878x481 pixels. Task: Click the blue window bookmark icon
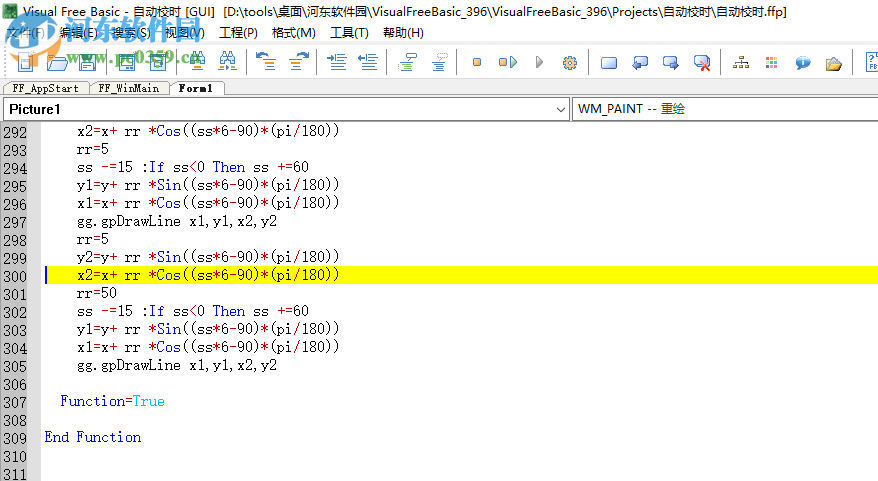coord(609,63)
